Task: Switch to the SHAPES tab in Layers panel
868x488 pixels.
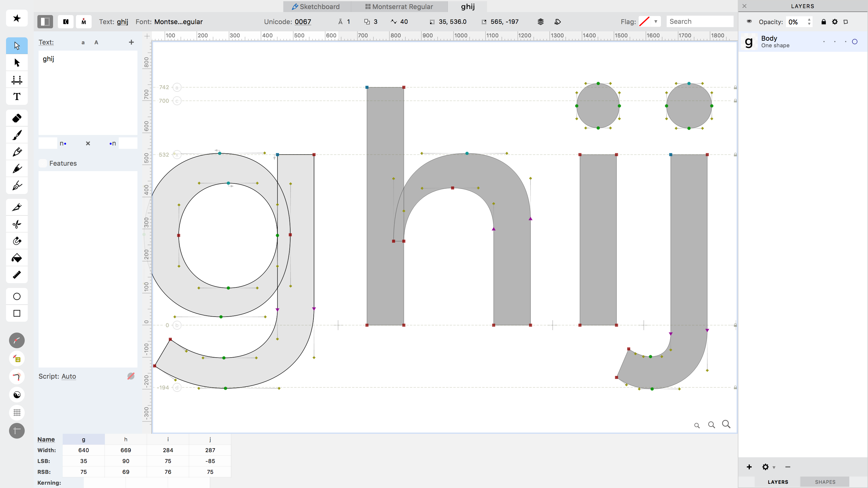Action: (825, 482)
